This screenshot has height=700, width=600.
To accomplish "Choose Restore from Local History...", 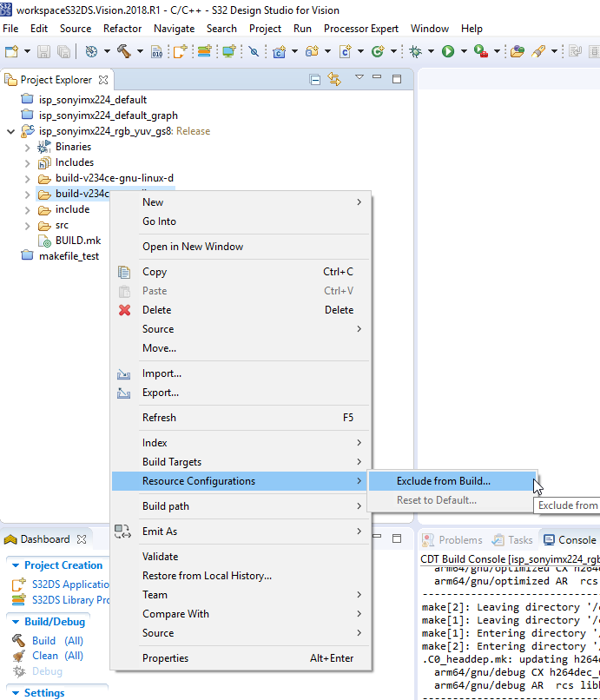I will [241, 576].
